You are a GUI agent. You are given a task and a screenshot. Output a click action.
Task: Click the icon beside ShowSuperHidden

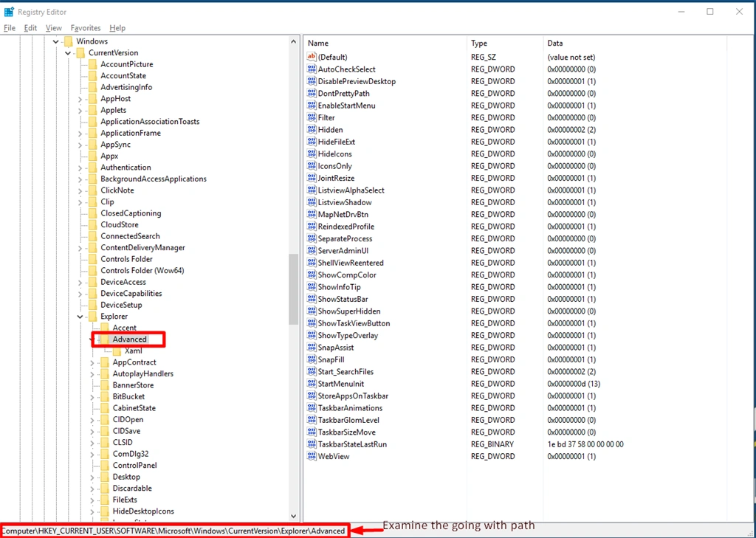pos(312,311)
